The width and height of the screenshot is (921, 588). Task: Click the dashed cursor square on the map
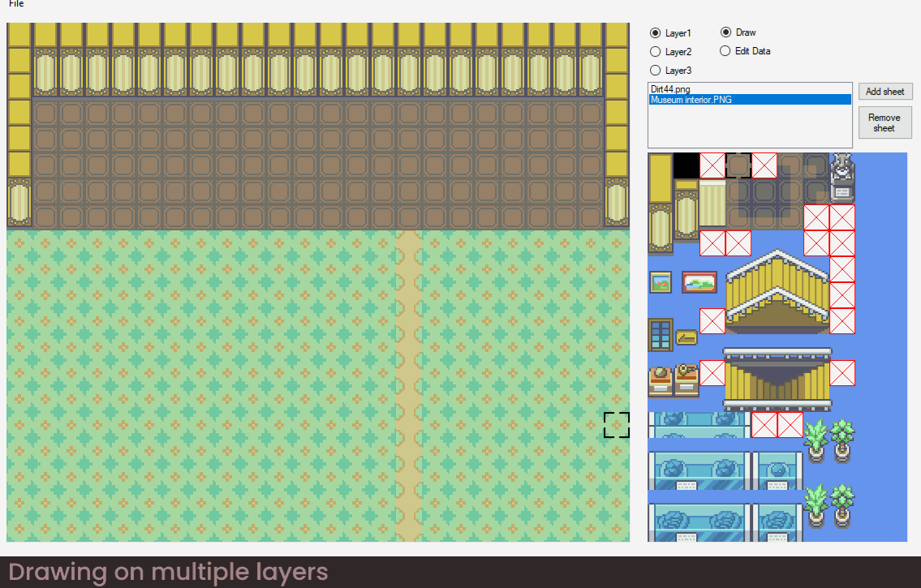617,425
